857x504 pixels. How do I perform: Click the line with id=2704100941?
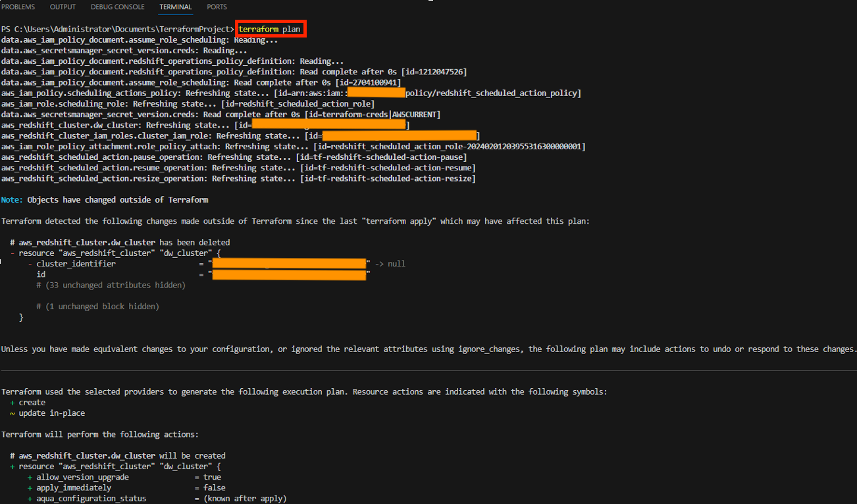click(x=201, y=83)
